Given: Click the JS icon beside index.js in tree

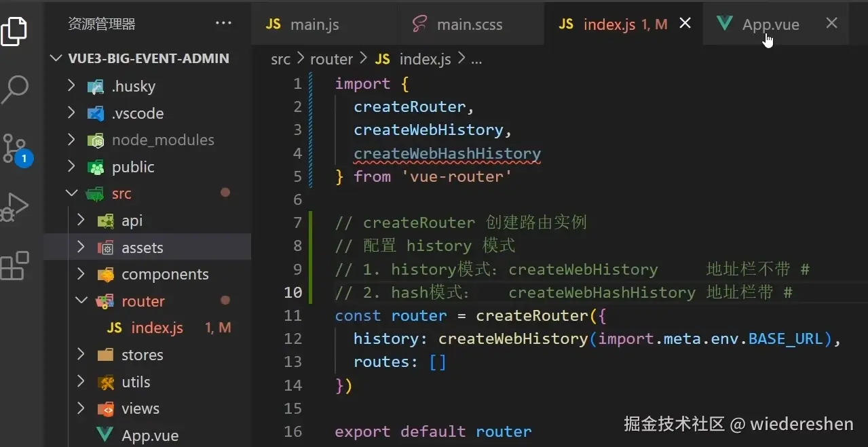Looking at the screenshot, I should click(114, 328).
